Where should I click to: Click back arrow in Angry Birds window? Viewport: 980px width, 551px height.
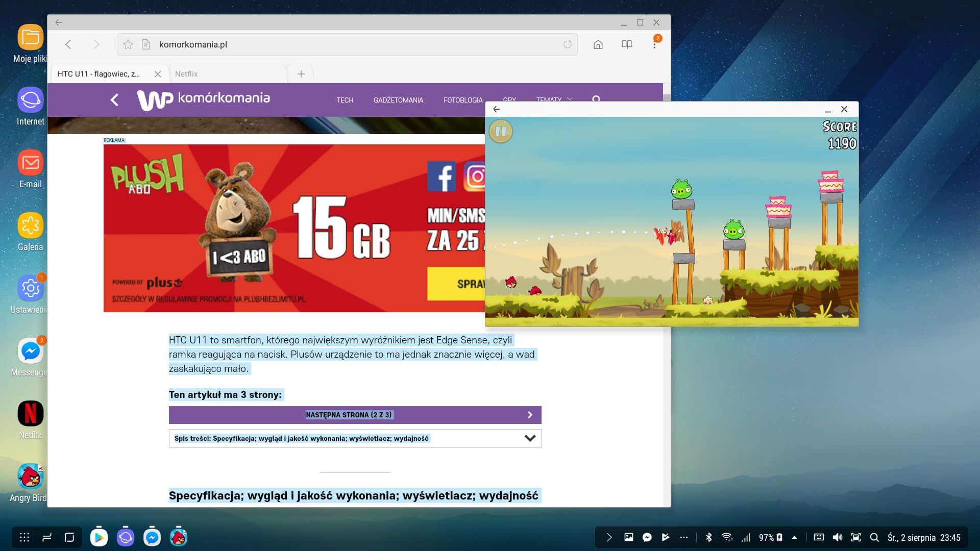tap(497, 109)
